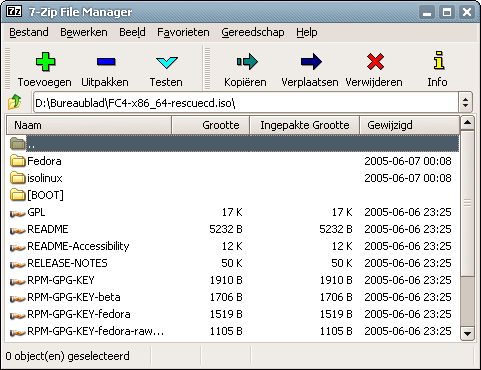481x370 pixels.
Task: Click the GPL file icon
Action: point(18,213)
